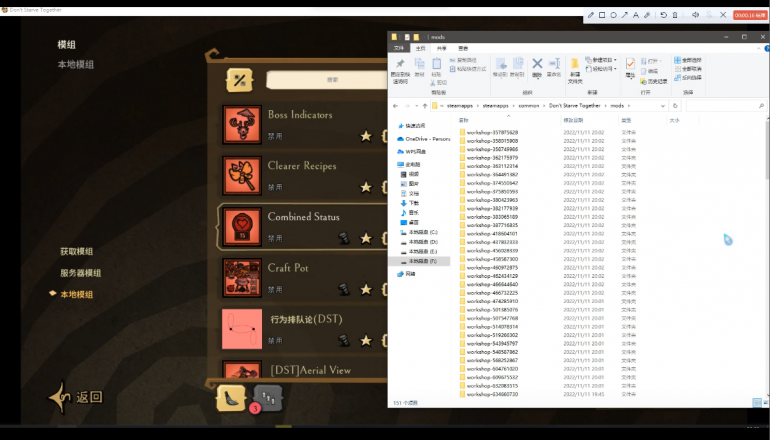
Task: Open the 查看 ribbon tab in File Explorer
Action: point(463,48)
